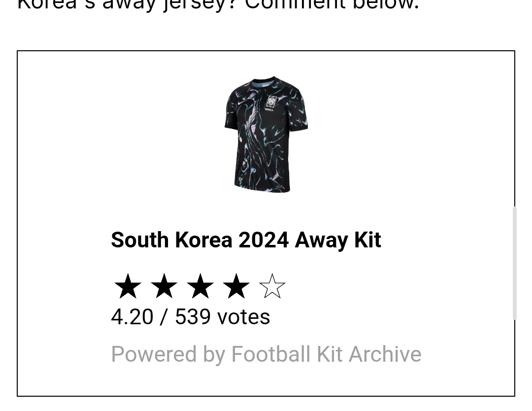Click the first filled rating star
The height and width of the screenshot is (411, 532).
tap(128, 286)
